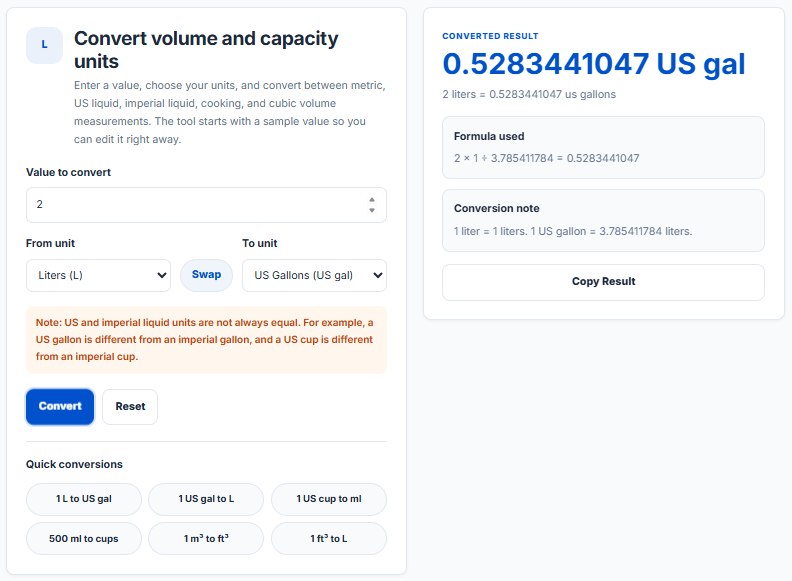Decrease value using the down stepper arrow
Screen dimensions: 792x581
(372, 210)
